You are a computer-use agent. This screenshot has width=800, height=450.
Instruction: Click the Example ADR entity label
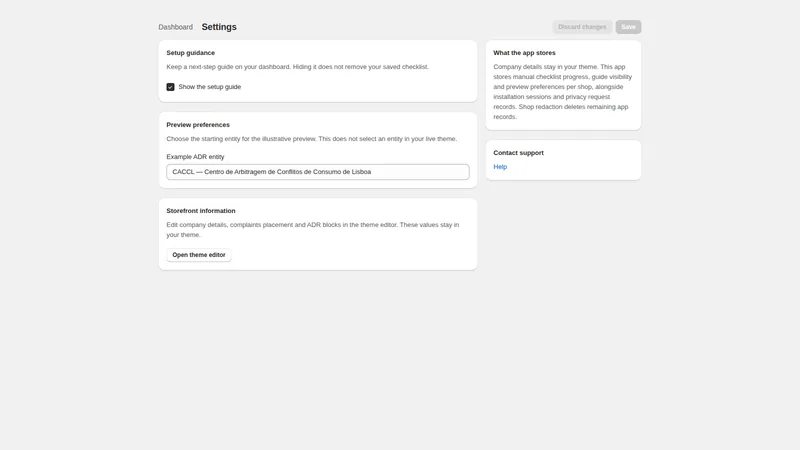(x=195, y=157)
